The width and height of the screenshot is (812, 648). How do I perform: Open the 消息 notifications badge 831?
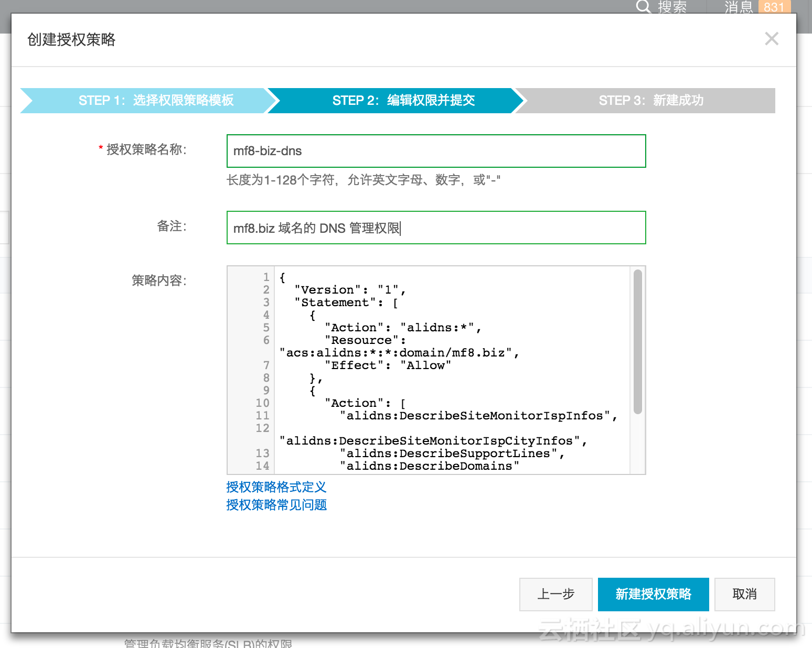tap(774, 7)
